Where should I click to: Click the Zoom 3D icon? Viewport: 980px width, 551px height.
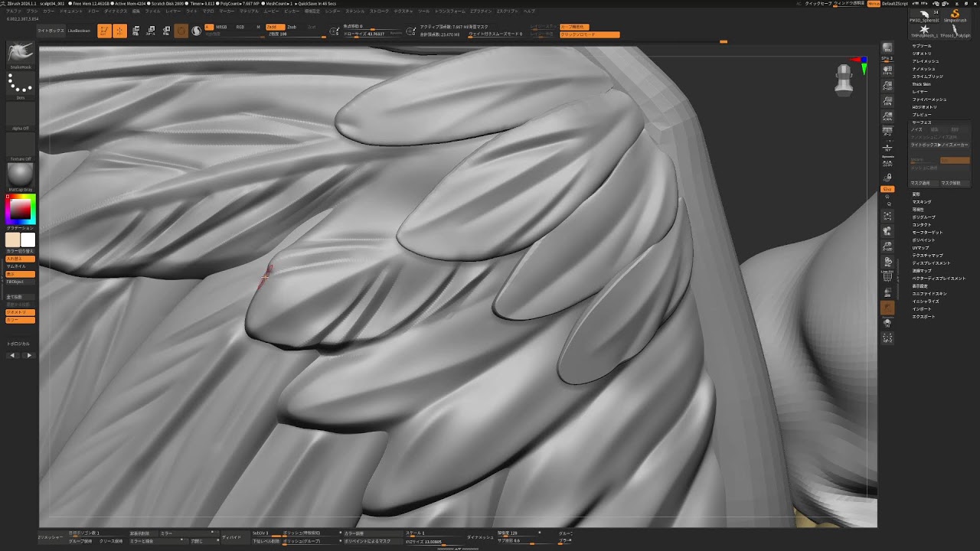click(887, 246)
